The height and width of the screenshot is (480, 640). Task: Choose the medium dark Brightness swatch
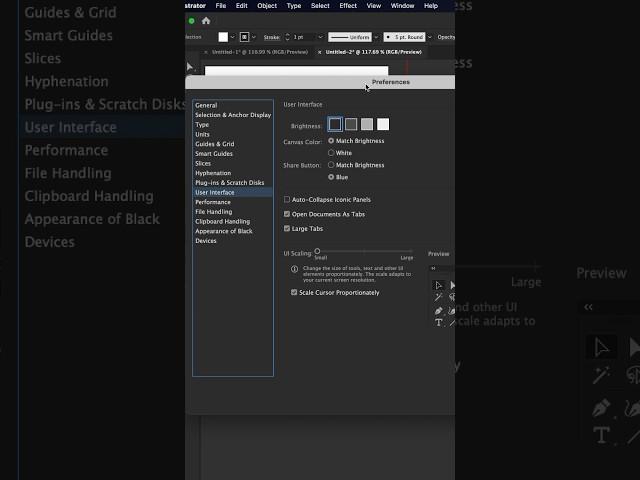[351, 124]
